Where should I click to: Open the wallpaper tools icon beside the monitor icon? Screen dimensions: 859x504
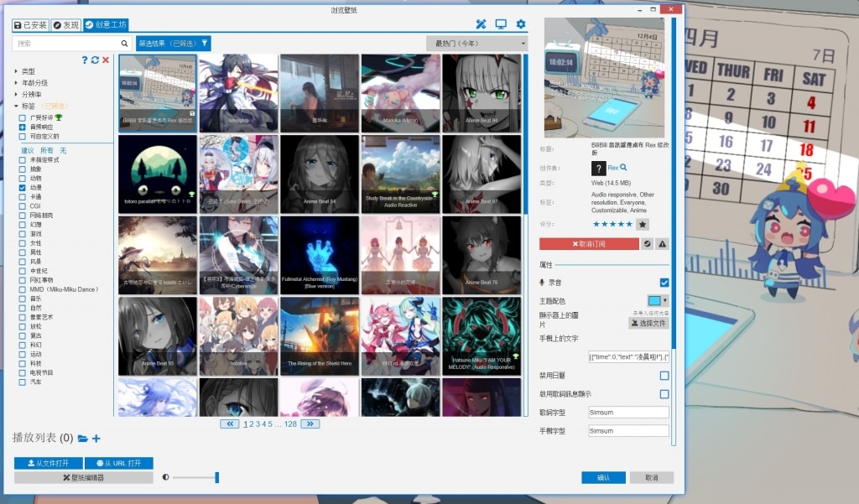coord(481,24)
